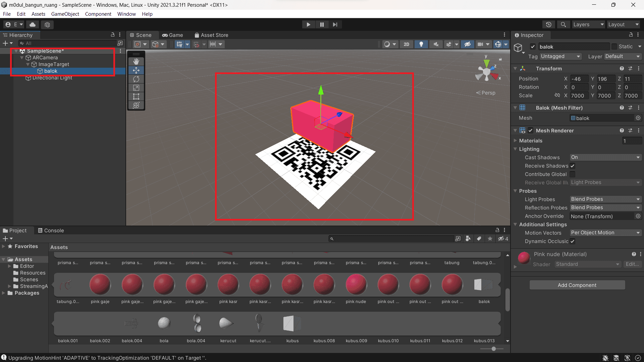Toggle 2D scene view mode
Viewport: 644px width, 362px height.
point(407,44)
